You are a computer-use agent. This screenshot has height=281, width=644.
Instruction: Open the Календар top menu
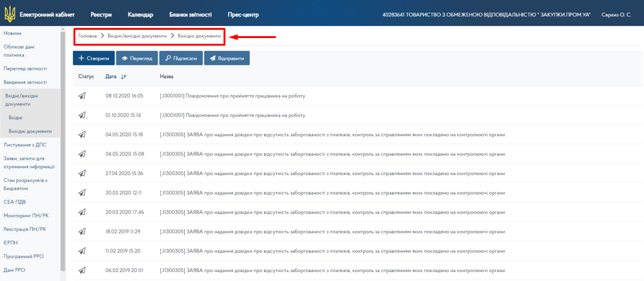140,14
